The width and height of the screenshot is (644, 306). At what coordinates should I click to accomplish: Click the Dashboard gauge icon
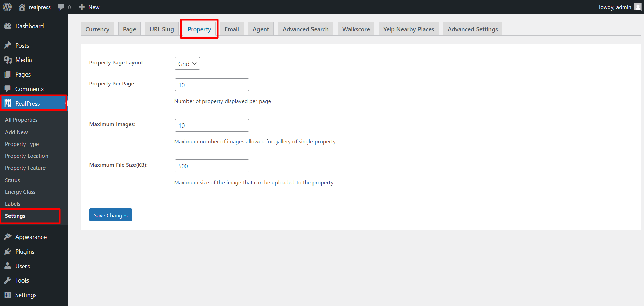click(x=7, y=26)
